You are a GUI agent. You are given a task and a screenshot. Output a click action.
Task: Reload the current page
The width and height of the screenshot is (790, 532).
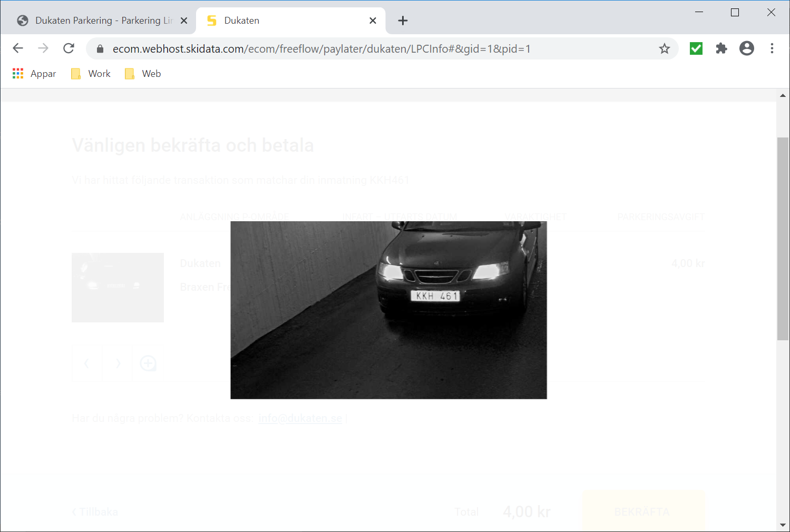pos(69,48)
